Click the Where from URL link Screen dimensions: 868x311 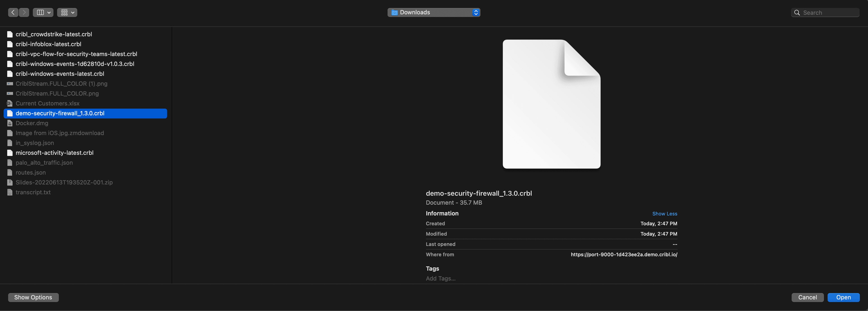tap(624, 255)
